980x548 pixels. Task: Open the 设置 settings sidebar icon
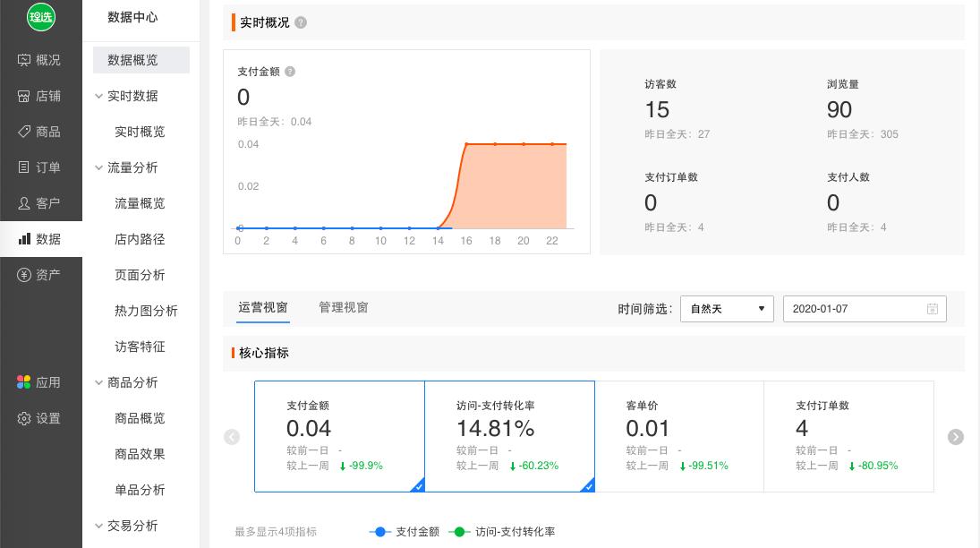41,418
